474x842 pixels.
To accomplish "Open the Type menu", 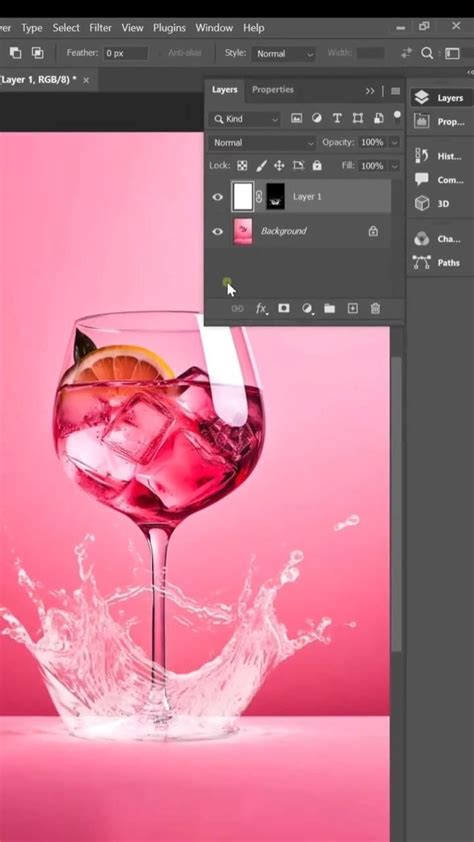I will pos(32,27).
